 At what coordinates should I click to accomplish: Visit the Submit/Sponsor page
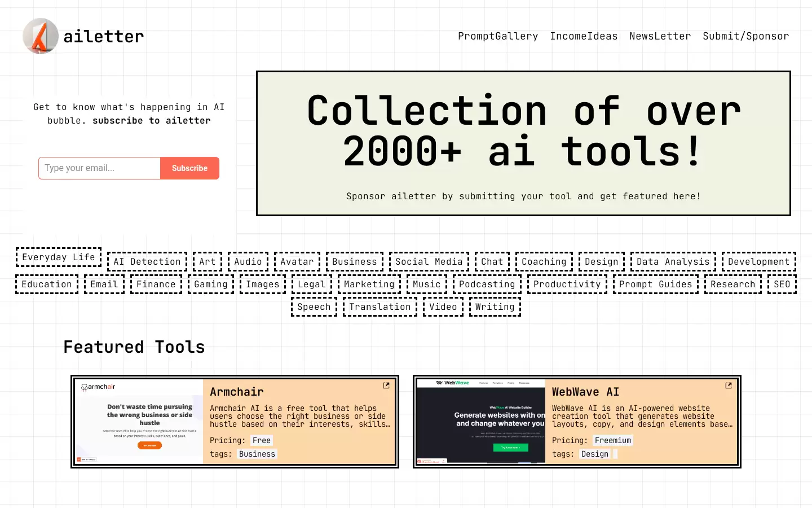(x=745, y=36)
